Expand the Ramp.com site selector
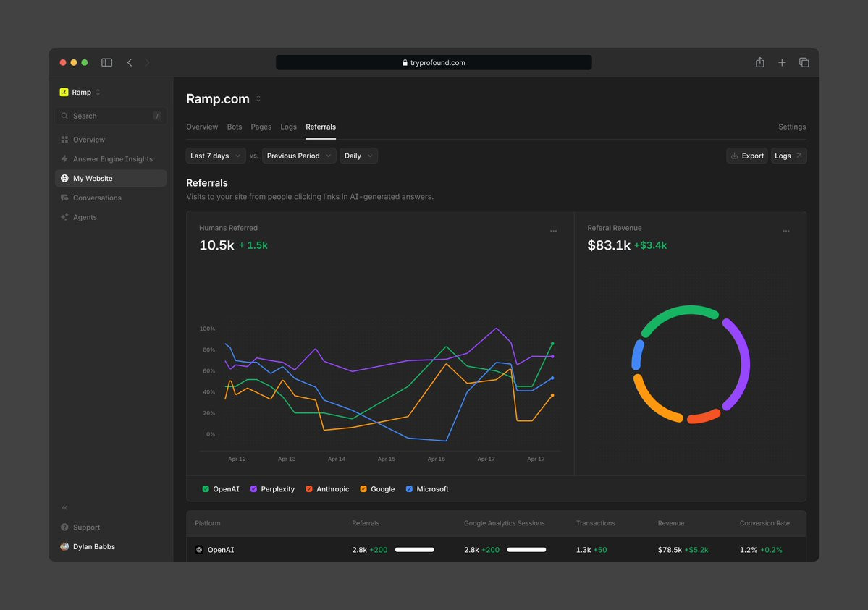The image size is (868, 610). click(258, 99)
